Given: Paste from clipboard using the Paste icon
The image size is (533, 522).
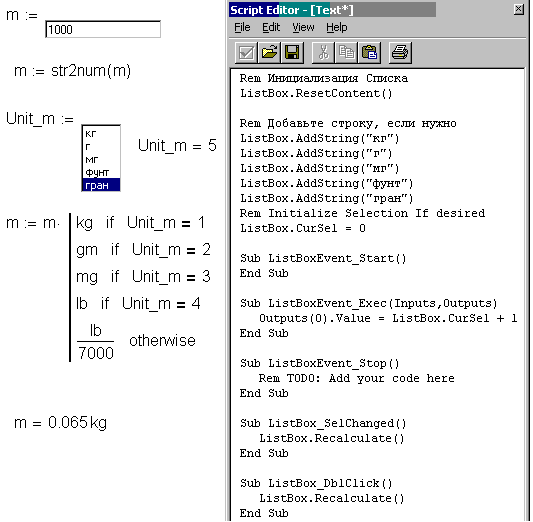Looking at the screenshot, I should click(x=369, y=53).
